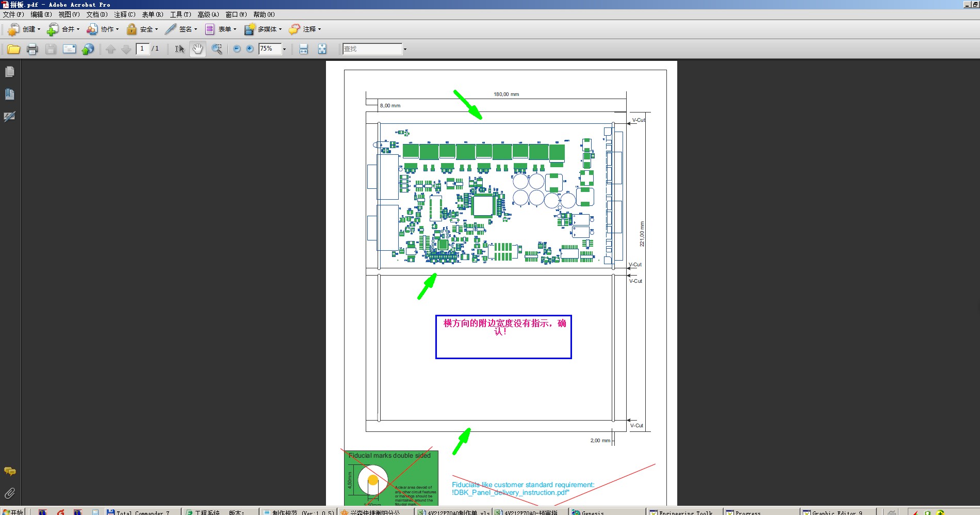This screenshot has height=515, width=980.
Task: Open the 表单 (Forms) toolbar dropdown
Action: [220, 29]
